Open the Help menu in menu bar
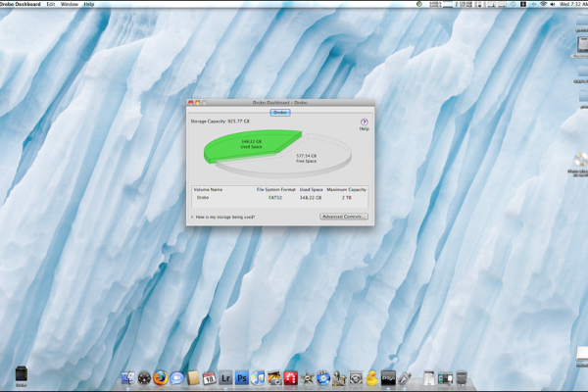Viewport: 588px width, 392px height. click(x=89, y=4)
